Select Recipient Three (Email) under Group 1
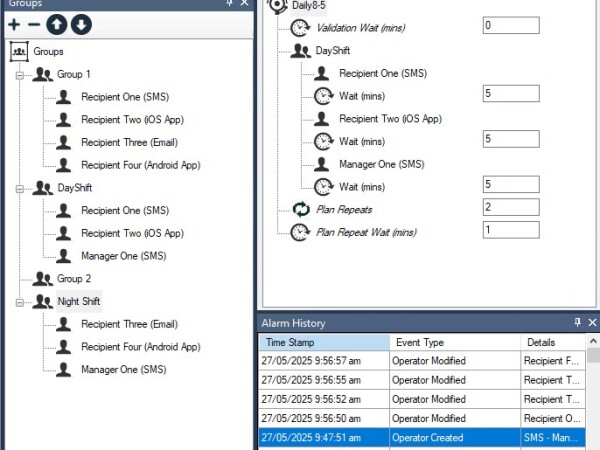This screenshot has width=600, height=450. tap(129, 142)
